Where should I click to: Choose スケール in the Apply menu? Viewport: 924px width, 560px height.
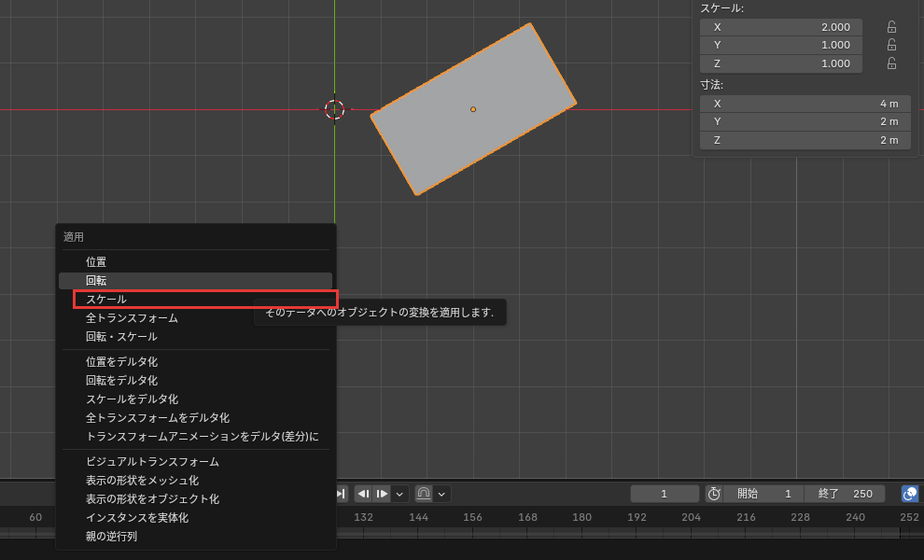196,300
